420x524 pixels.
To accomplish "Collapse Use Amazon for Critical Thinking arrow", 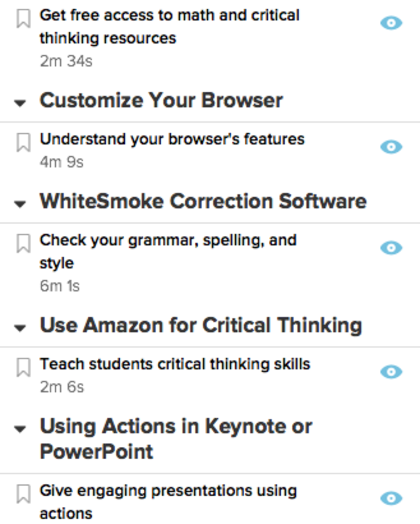I will click(x=20, y=327).
